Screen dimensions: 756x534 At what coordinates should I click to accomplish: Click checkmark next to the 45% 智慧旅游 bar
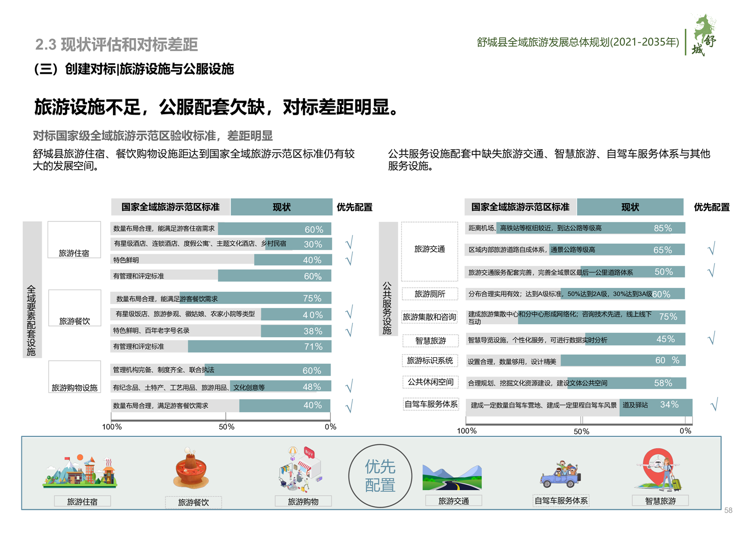point(711,339)
